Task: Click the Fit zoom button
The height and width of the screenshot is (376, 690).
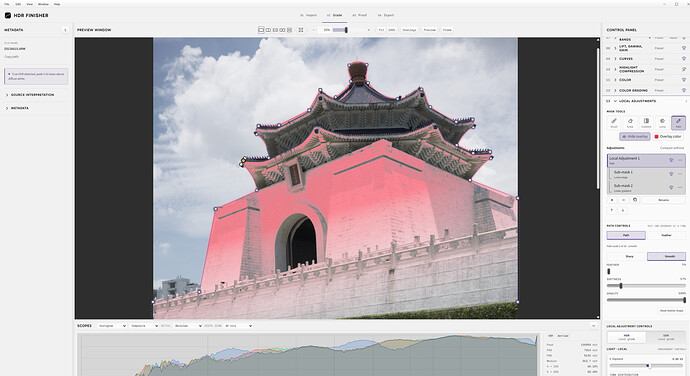Action: (x=381, y=30)
